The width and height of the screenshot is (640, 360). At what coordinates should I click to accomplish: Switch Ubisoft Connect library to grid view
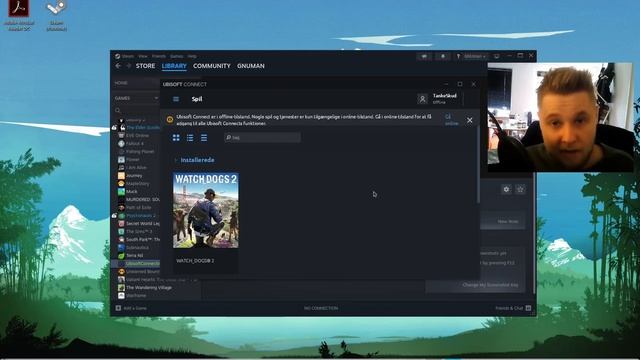click(x=176, y=138)
